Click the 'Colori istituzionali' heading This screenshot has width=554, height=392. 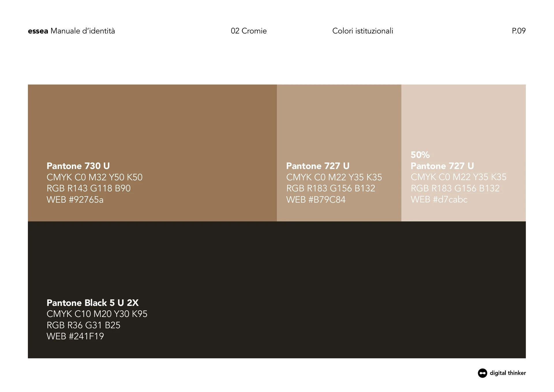(363, 31)
